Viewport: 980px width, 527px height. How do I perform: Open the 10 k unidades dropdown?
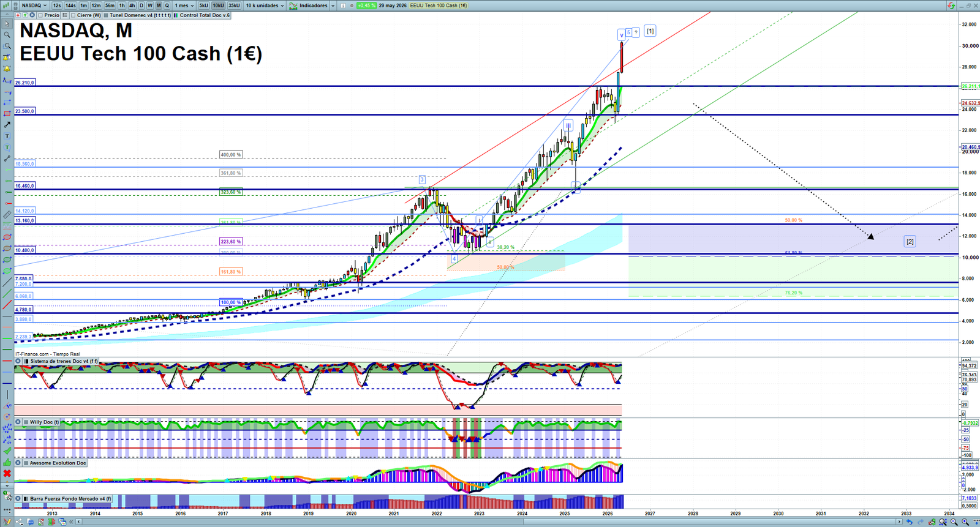point(265,6)
